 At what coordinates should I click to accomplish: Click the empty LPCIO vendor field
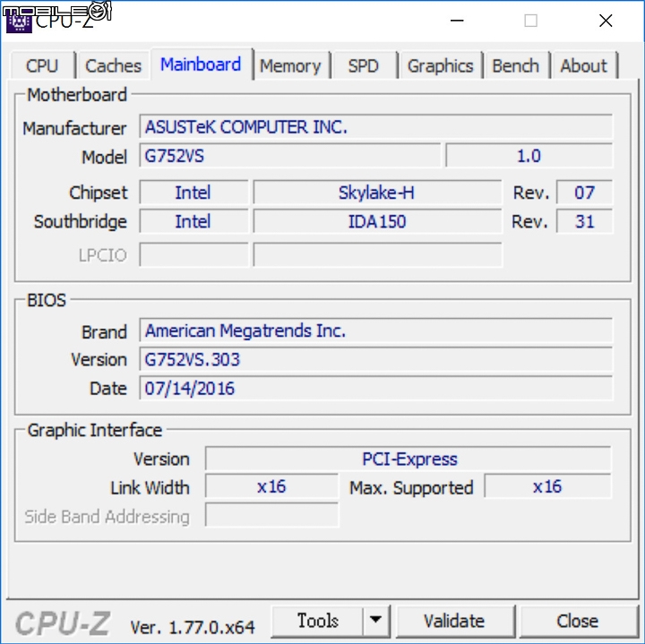pyautogui.click(x=193, y=255)
